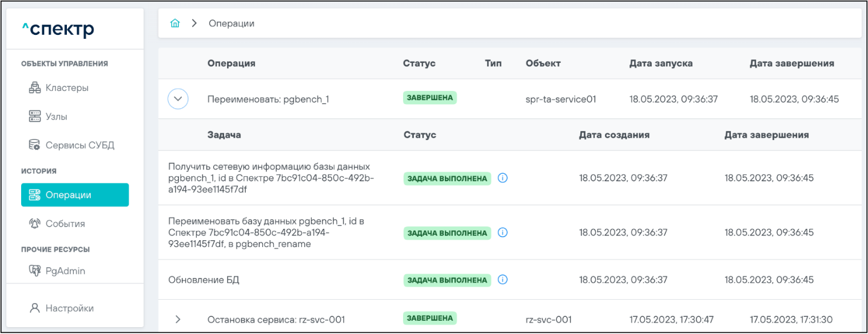Go to the Узлы section

pos(56,117)
